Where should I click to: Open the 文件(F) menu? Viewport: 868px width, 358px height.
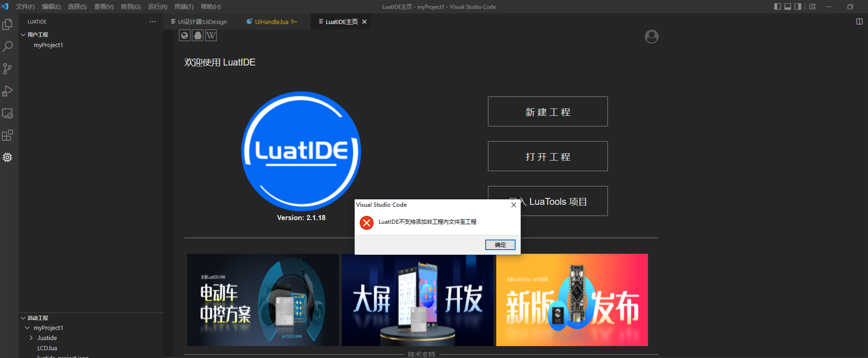click(x=25, y=6)
